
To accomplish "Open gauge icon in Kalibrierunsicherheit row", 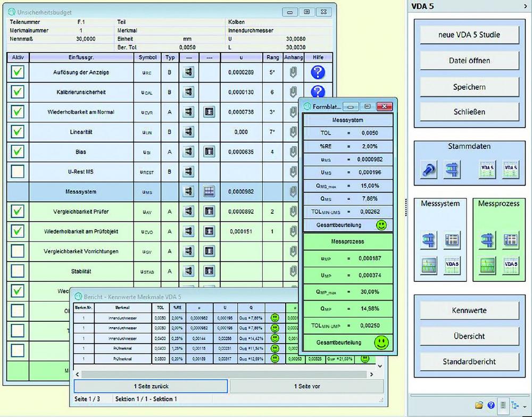I will [188, 92].
